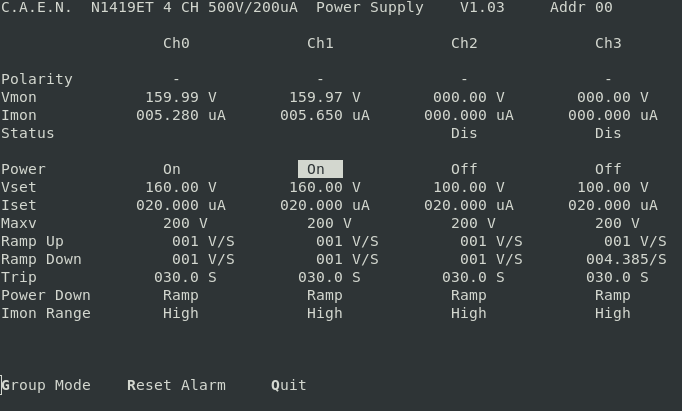Select Ch1 Vset value 160.00 V

[325, 187]
